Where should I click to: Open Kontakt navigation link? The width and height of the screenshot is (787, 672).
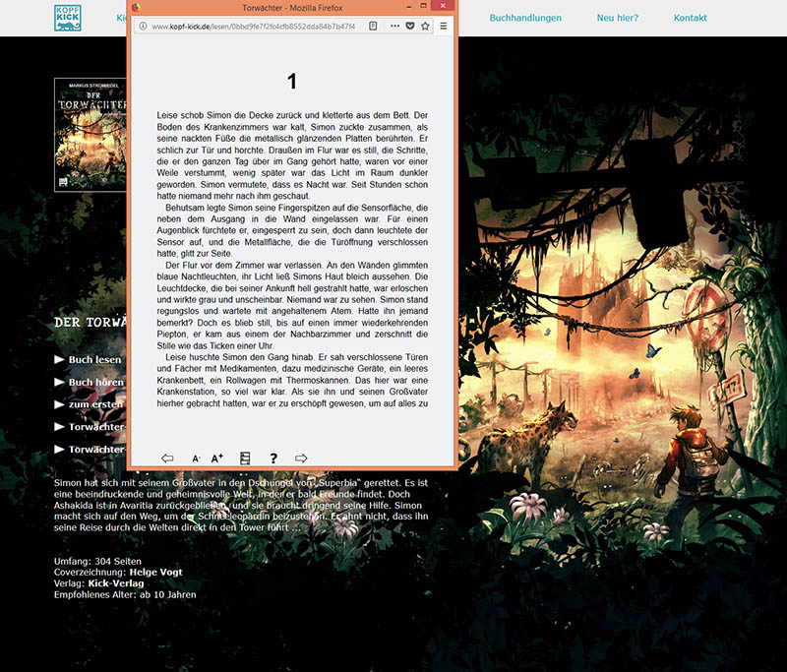tap(691, 18)
